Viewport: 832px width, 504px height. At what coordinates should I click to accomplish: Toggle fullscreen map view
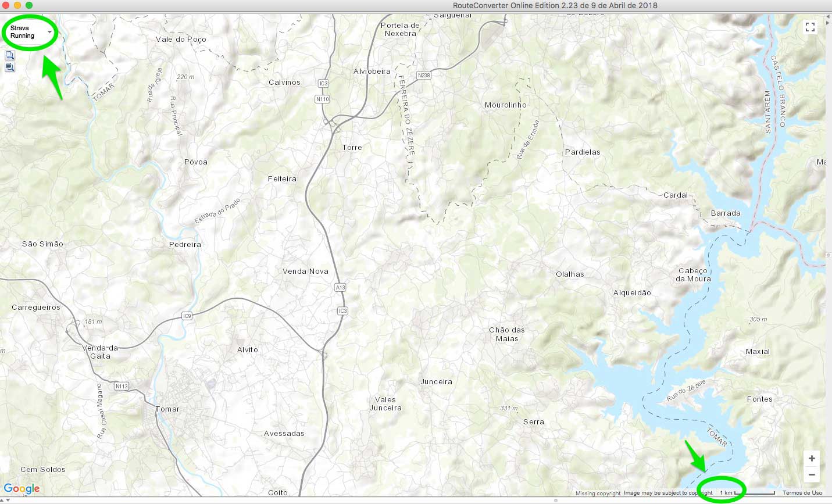[810, 27]
